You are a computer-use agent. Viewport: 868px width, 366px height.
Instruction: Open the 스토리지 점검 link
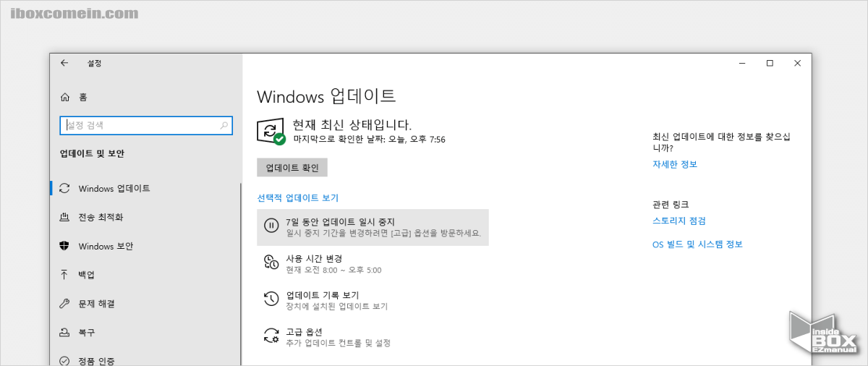678,221
